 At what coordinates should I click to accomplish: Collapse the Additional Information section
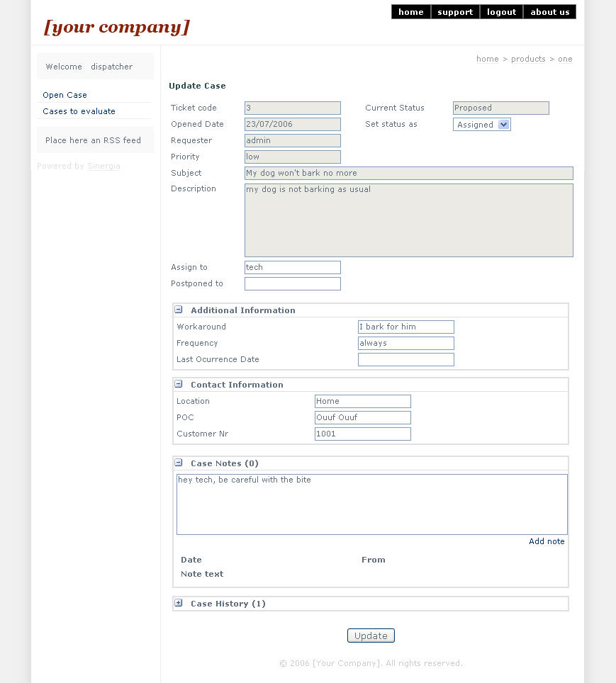[x=179, y=310]
